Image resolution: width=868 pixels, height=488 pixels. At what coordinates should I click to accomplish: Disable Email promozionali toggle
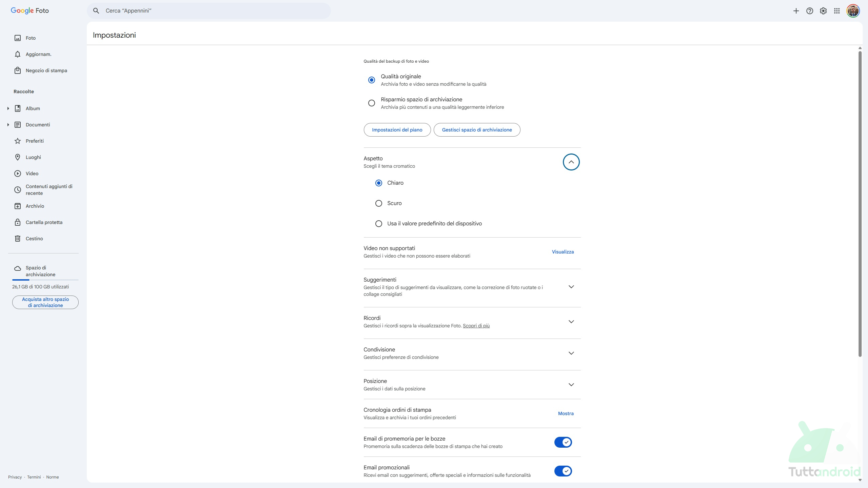point(563,471)
